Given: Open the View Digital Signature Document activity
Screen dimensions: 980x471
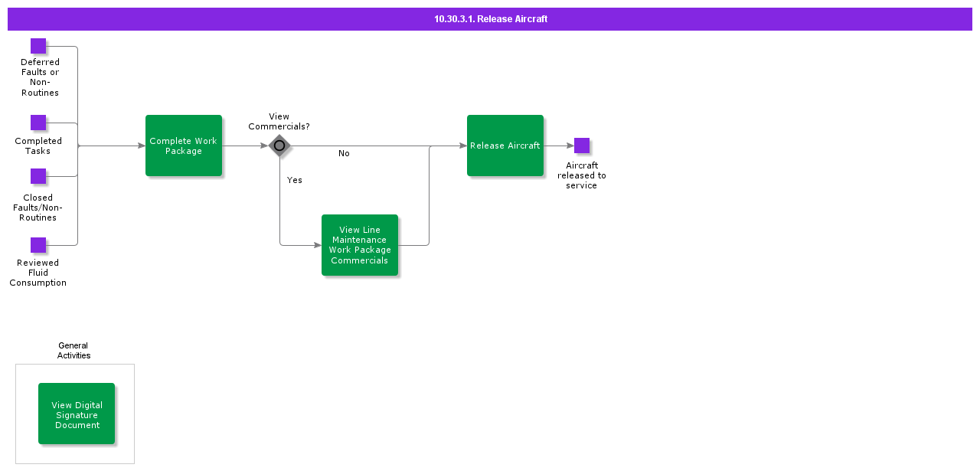Looking at the screenshot, I should [77, 414].
